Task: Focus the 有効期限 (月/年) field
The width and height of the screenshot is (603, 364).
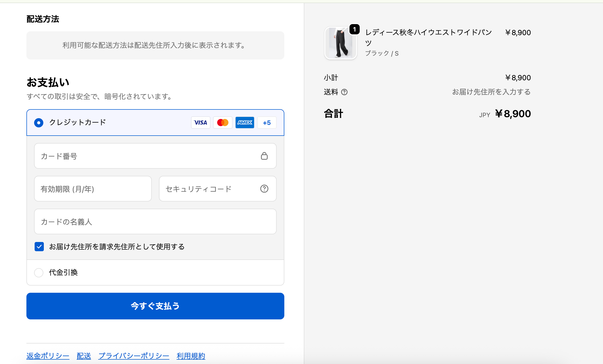Action: 93,189
